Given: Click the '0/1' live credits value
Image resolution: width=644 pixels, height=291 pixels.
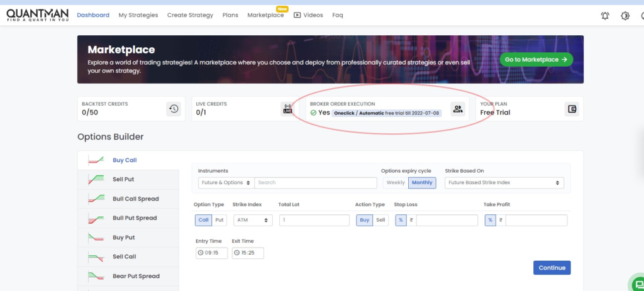Looking at the screenshot, I should pyautogui.click(x=201, y=113).
